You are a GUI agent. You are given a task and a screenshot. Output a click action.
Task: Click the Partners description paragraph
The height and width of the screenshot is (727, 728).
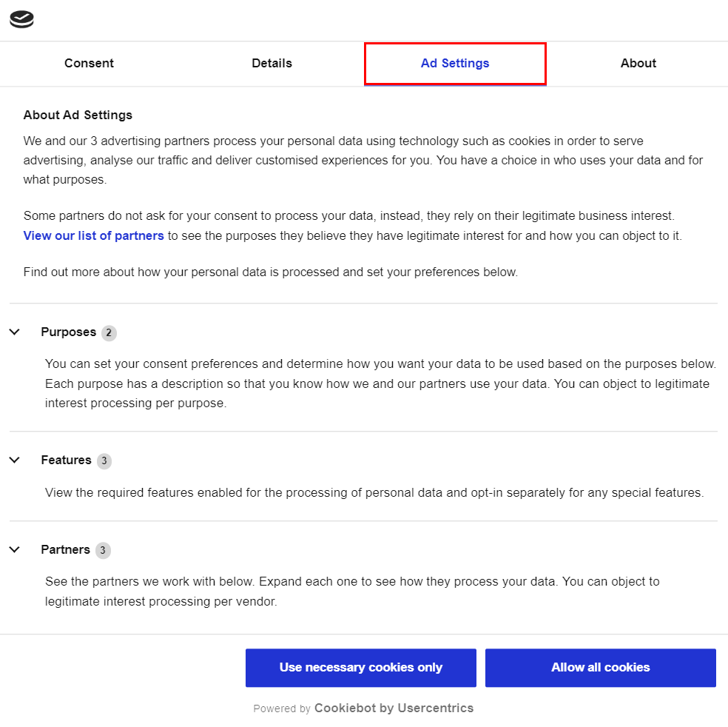[352, 592]
